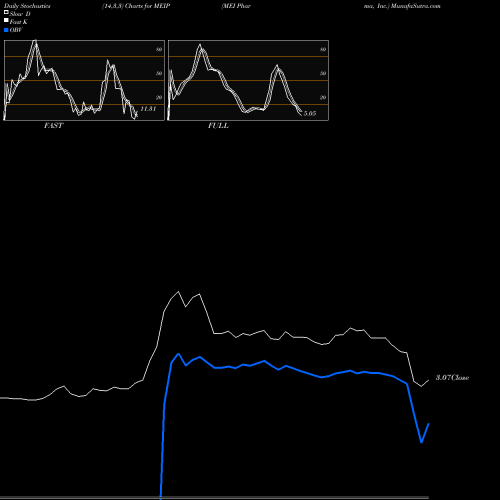Click the 'FAST' chart caption
The width and height of the screenshot is (500, 500).
pos(53,126)
